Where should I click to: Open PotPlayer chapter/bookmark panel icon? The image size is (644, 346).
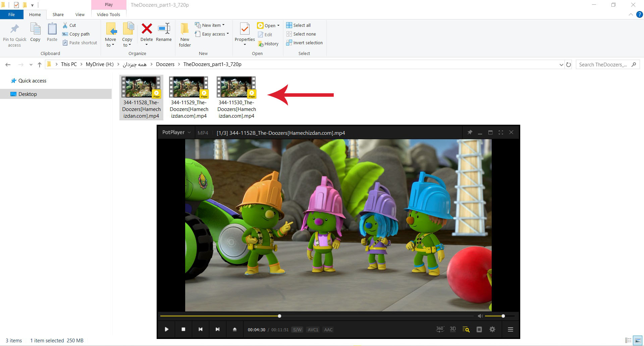pyautogui.click(x=479, y=330)
